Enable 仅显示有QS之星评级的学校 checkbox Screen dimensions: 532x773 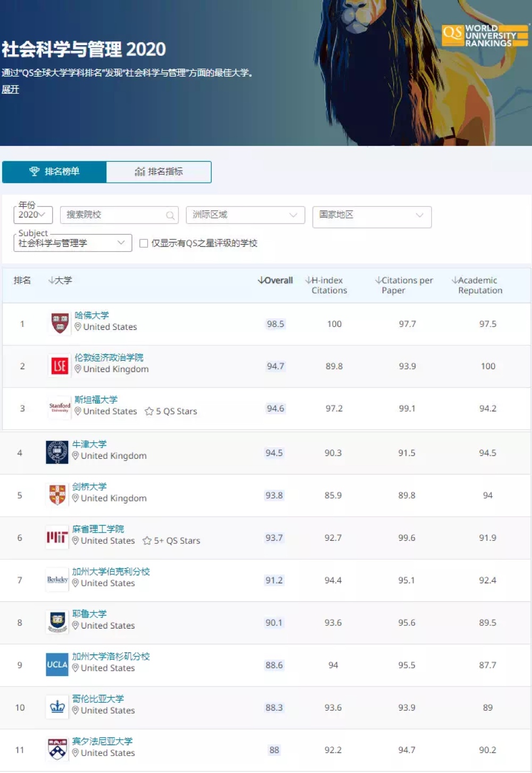[144, 243]
